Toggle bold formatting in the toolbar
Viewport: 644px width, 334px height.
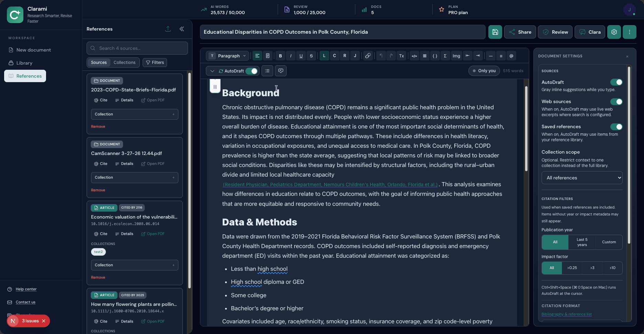coord(280,56)
